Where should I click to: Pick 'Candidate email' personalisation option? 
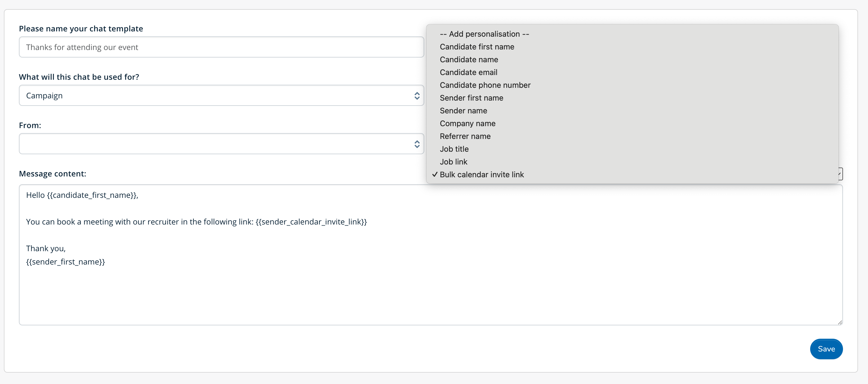(x=468, y=73)
